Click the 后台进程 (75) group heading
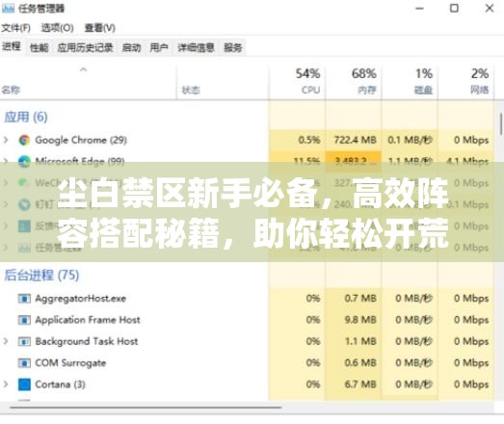Screen dimensions: 504x424 41,276
